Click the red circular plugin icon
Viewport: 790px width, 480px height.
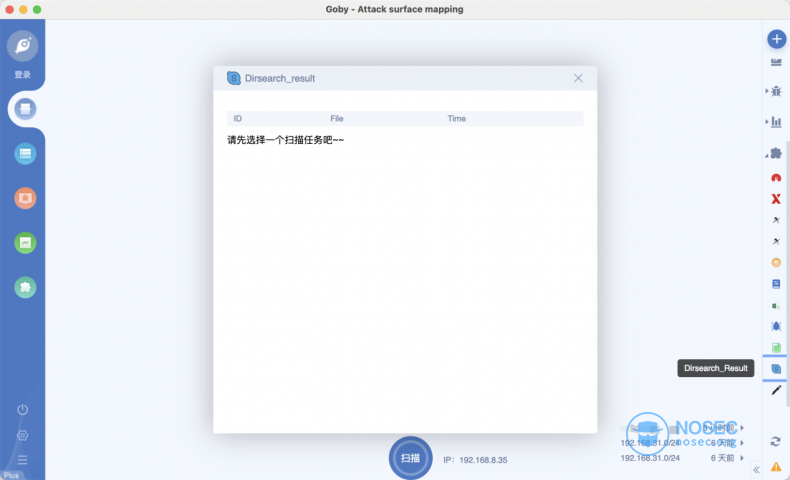pyautogui.click(x=776, y=178)
